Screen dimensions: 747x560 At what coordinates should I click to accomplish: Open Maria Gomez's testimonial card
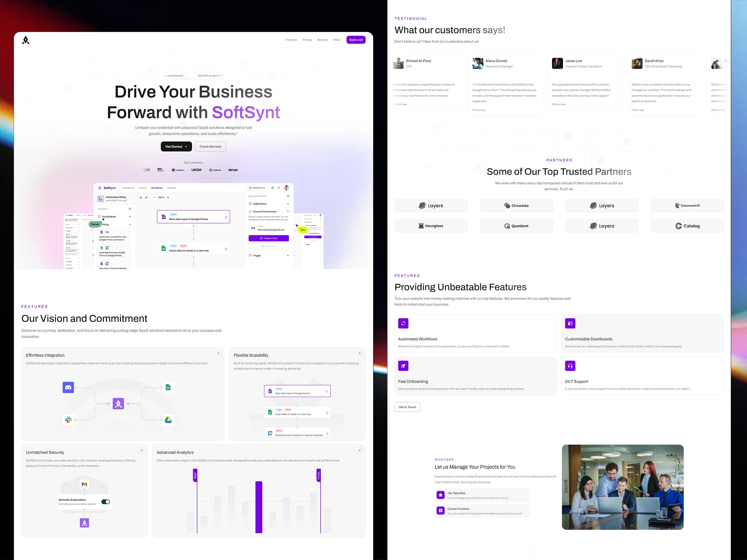(505, 84)
